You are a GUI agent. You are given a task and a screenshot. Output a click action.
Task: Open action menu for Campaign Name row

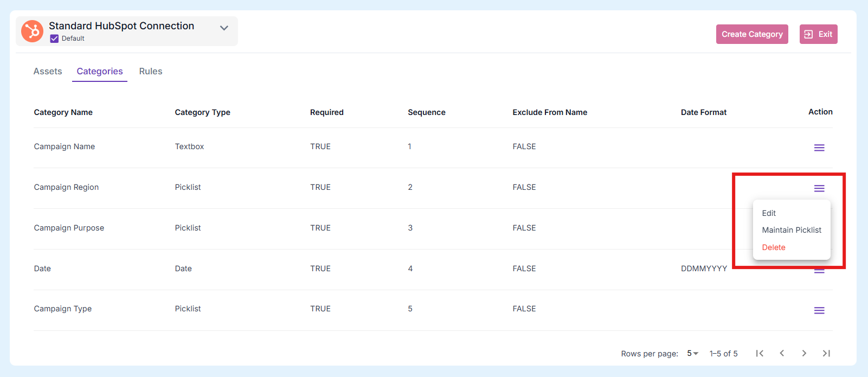819,148
